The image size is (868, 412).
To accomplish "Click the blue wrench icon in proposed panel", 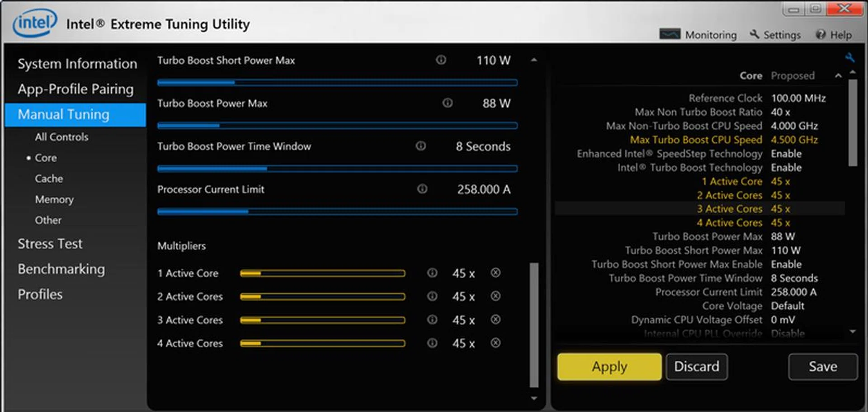I will tap(849, 58).
